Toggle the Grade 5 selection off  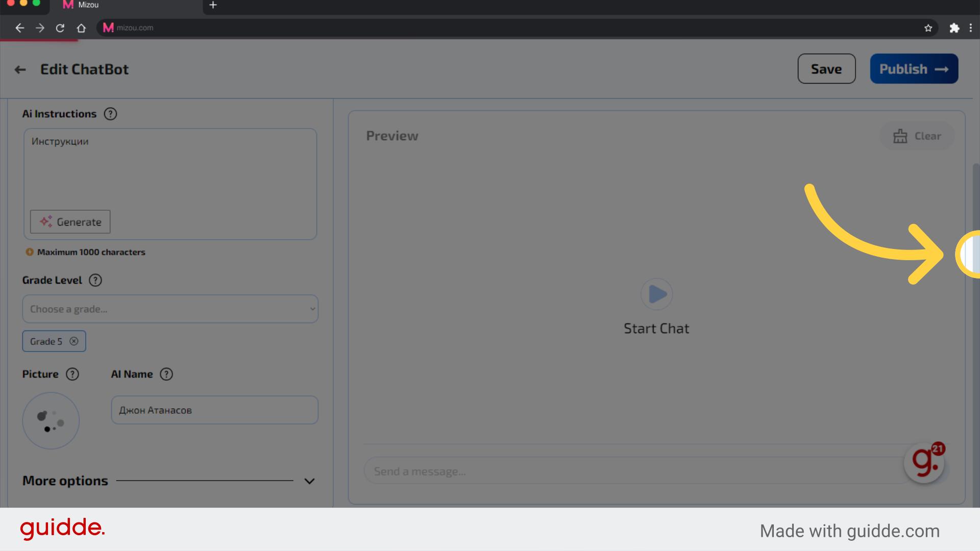point(74,341)
